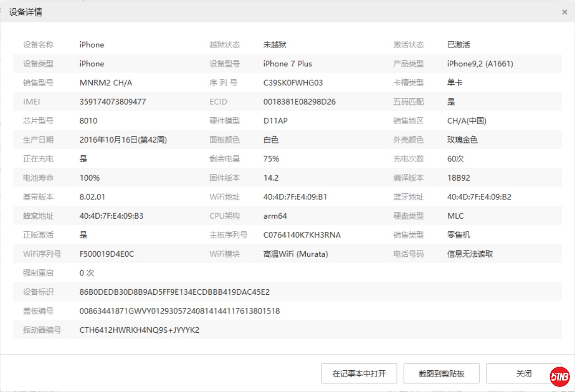
Task: Click sales region CH/A(中国)
Action: (x=467, y=121)
